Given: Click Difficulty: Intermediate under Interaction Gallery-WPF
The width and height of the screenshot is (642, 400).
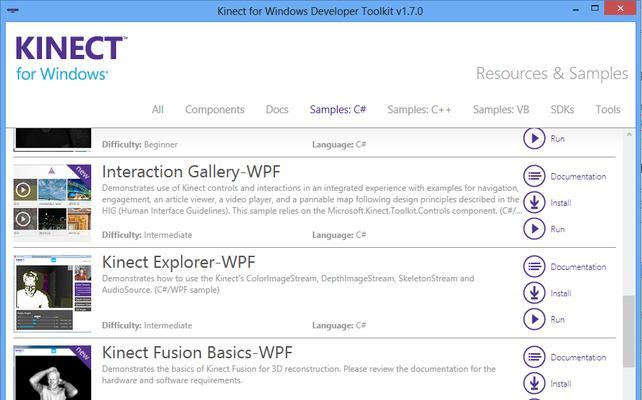Looking at the screenshot, I should (x=147, y=235).
